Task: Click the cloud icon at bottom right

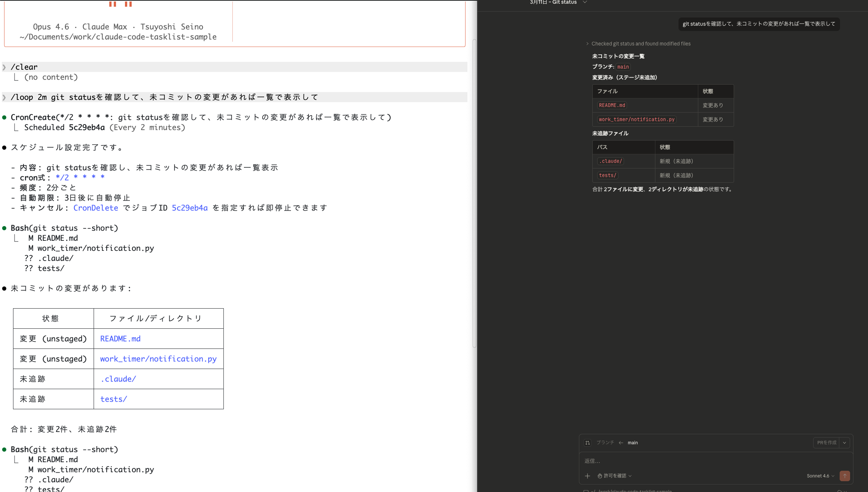Action: click(840, 491)
